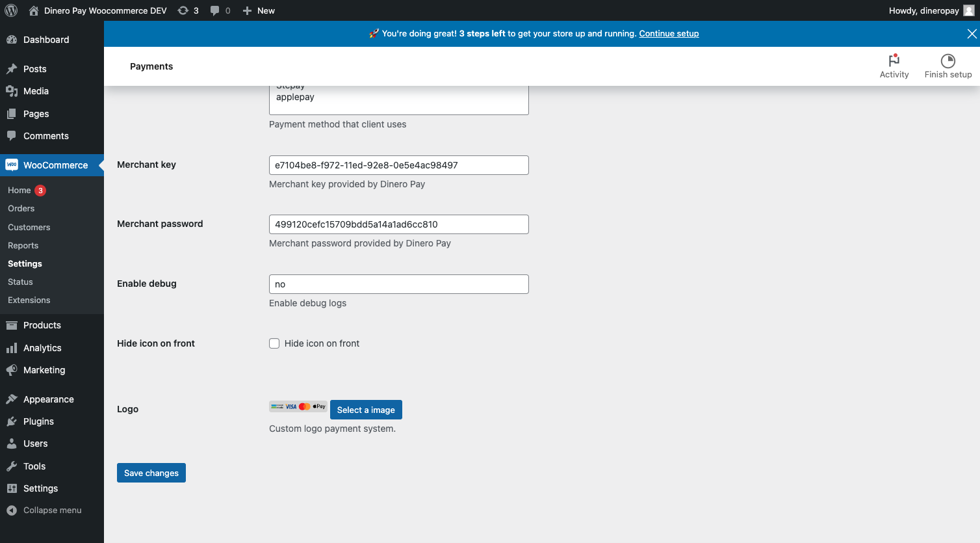Image resolution: width=980 pixels, height=543 pixels.
Task: Open the Dashboard gauge icon
Action: click(12, 40)
